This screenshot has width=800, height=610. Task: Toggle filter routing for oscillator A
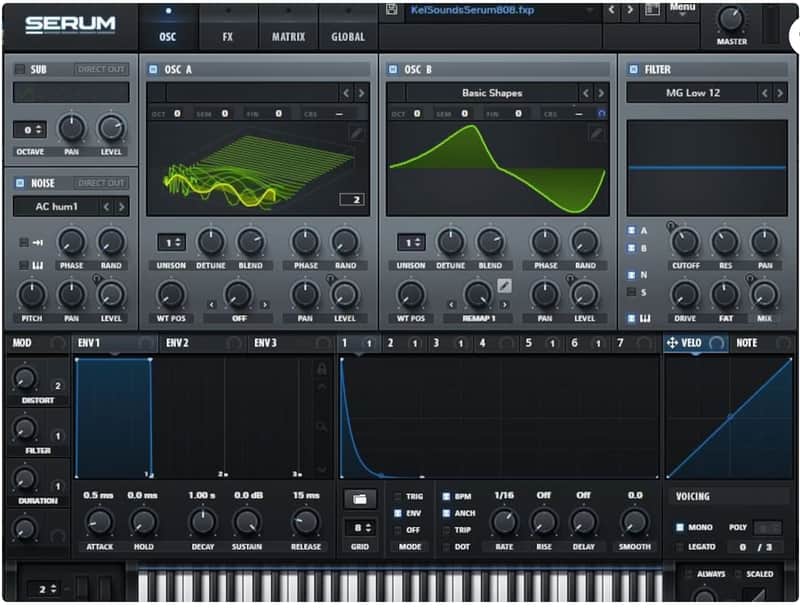click(632, 231)
